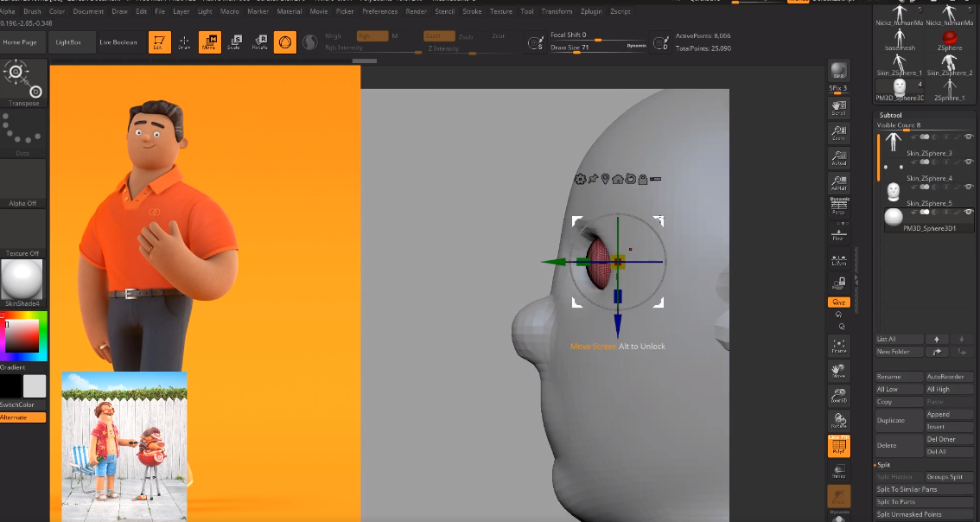This screenshot has width=980, height=522.
Task: Click the Duplicate subtool button
Action: click(x=890, y=421)
